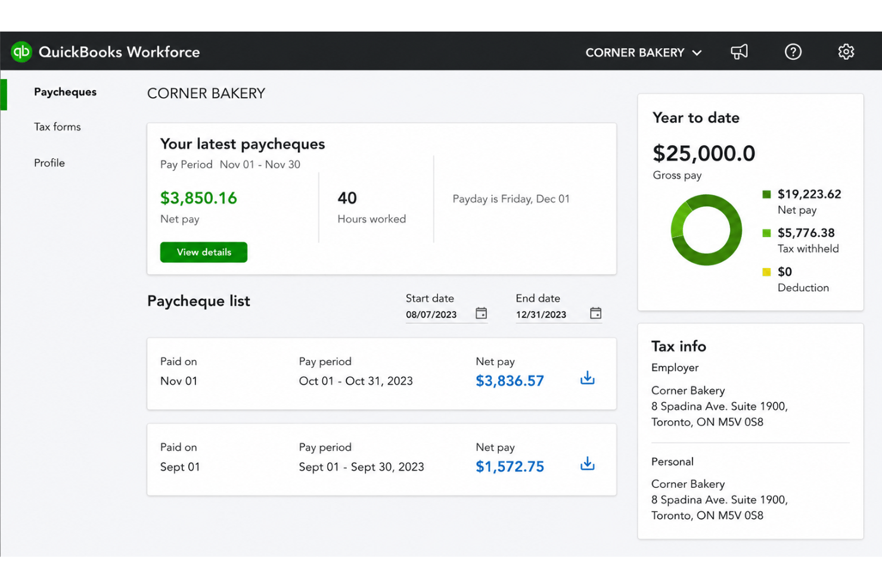Click the $5,776.38 tax withheld value
Screen dimensions: 882x588
click(x=806, y=233)
